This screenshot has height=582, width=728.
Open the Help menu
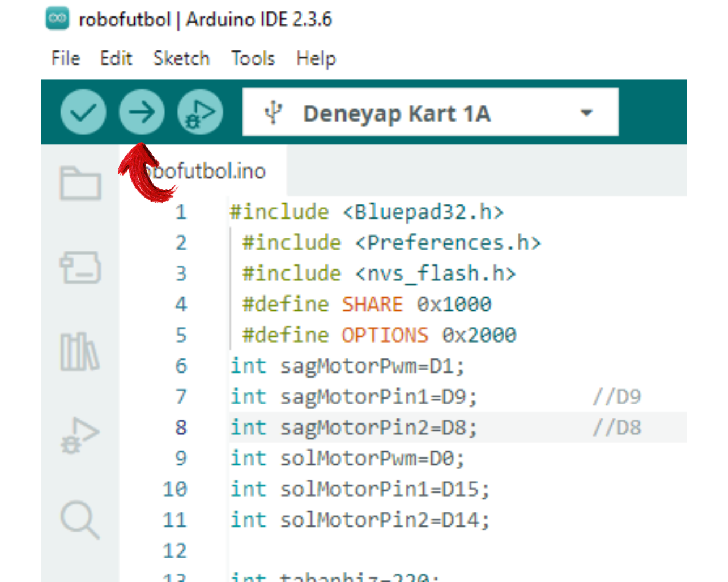[x=316, y=58]
